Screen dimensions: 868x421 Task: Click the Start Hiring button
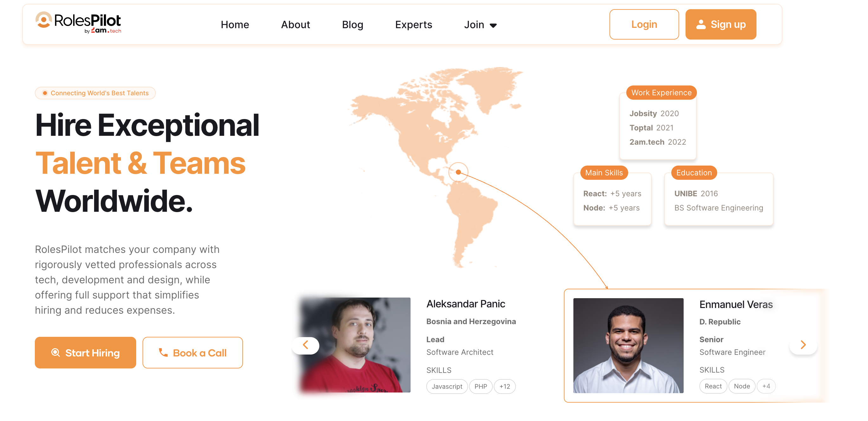85,353
